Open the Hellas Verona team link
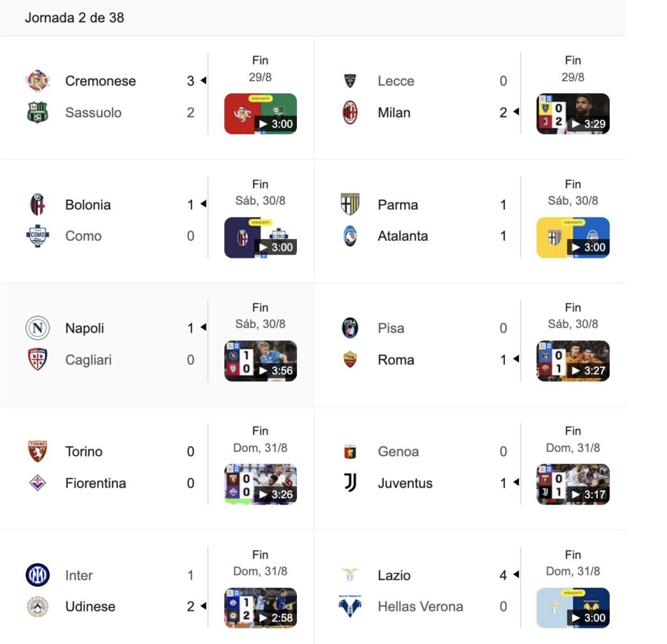Screen dimensions: 667x644 coord(420,606)
